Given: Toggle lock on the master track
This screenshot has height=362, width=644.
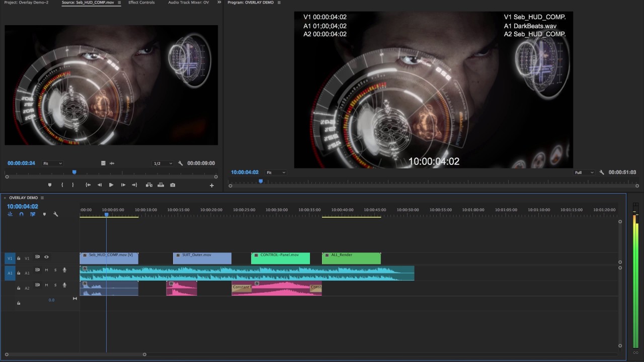Looking at the screenshot, I should coord(19,303).
